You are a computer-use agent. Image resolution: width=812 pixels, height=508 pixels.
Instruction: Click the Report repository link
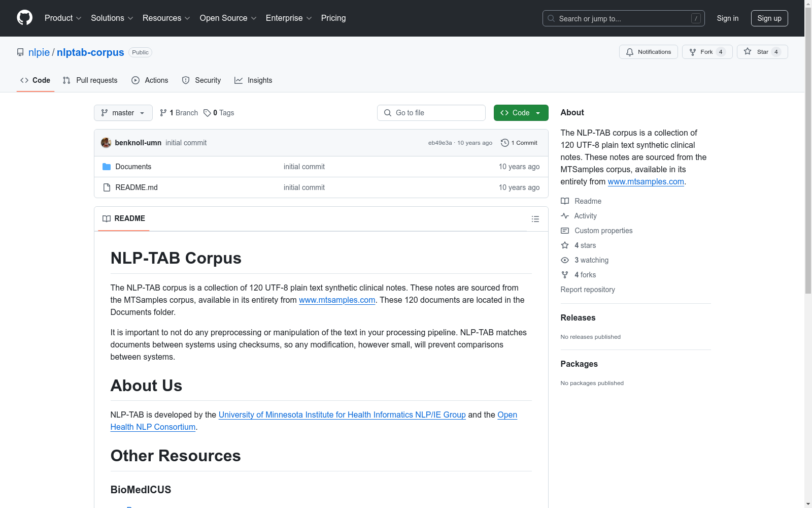pos(588,290)
